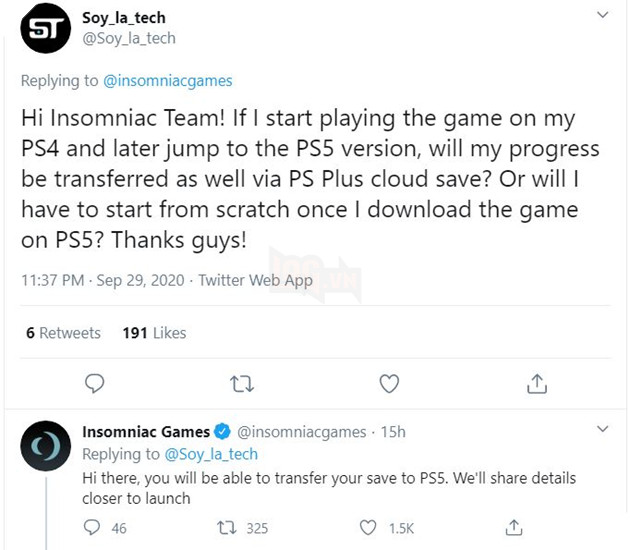View the list of 191 Likes
Viewport: 630px width, 550px height.
click(154, 333)
